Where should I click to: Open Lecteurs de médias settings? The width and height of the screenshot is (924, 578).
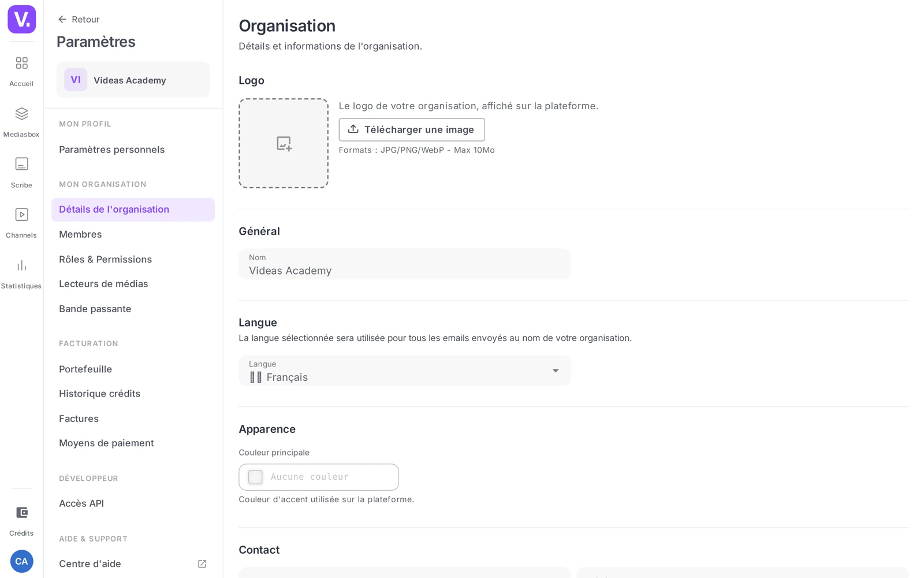[x=133, y=284]
